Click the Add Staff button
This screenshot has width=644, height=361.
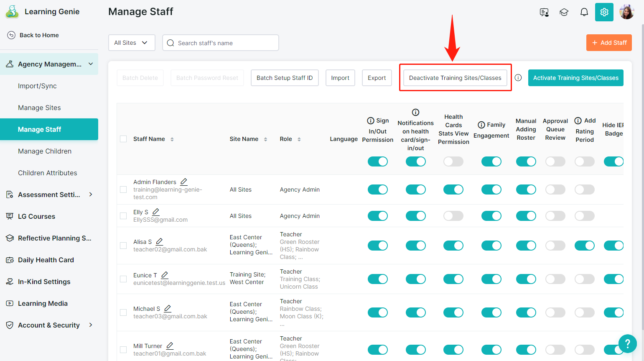pos(608,43)
